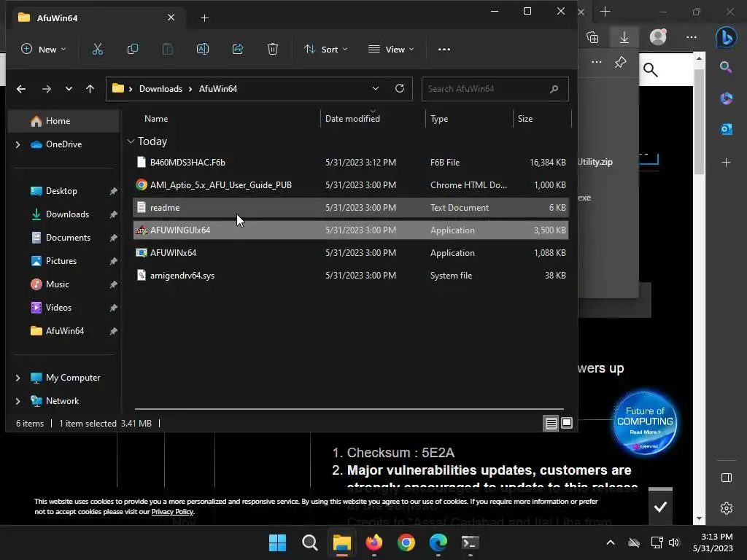Screen dimensions: 747x560
Task: Accept cookies with the checkmark button
Action: coord(660,507)
